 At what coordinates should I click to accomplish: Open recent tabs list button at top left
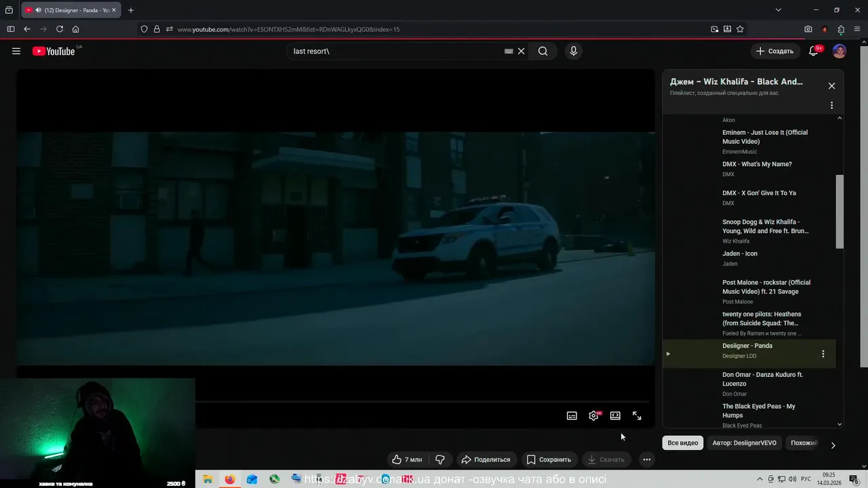[9, 10]
